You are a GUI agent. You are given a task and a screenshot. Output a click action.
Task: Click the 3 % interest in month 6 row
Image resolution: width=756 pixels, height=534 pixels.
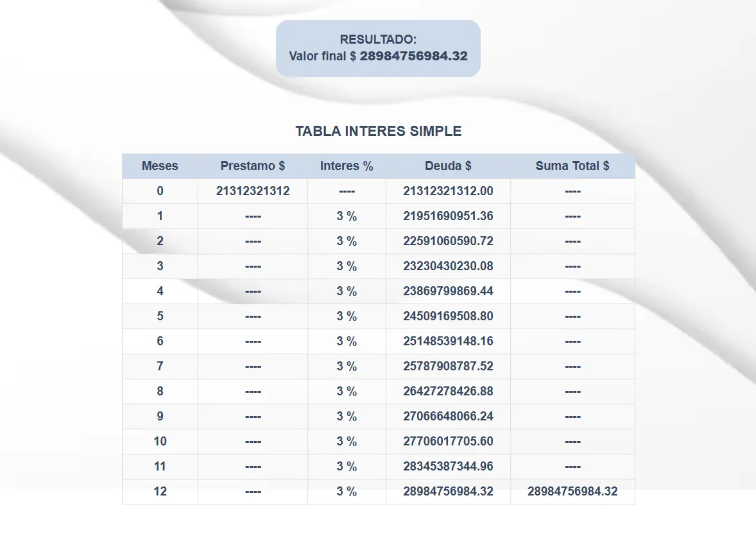[x=347, y=341]
